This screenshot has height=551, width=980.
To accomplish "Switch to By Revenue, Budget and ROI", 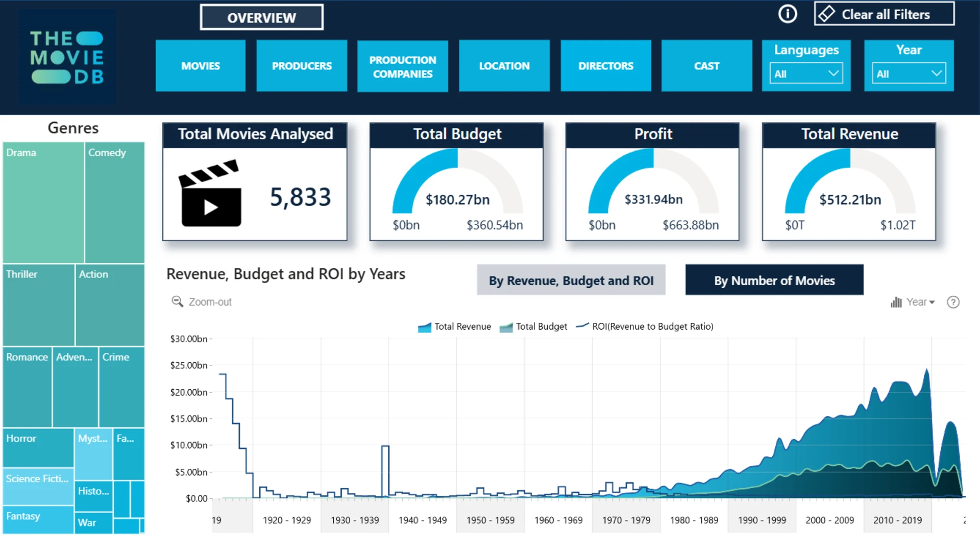I will (x=571, y=280).
